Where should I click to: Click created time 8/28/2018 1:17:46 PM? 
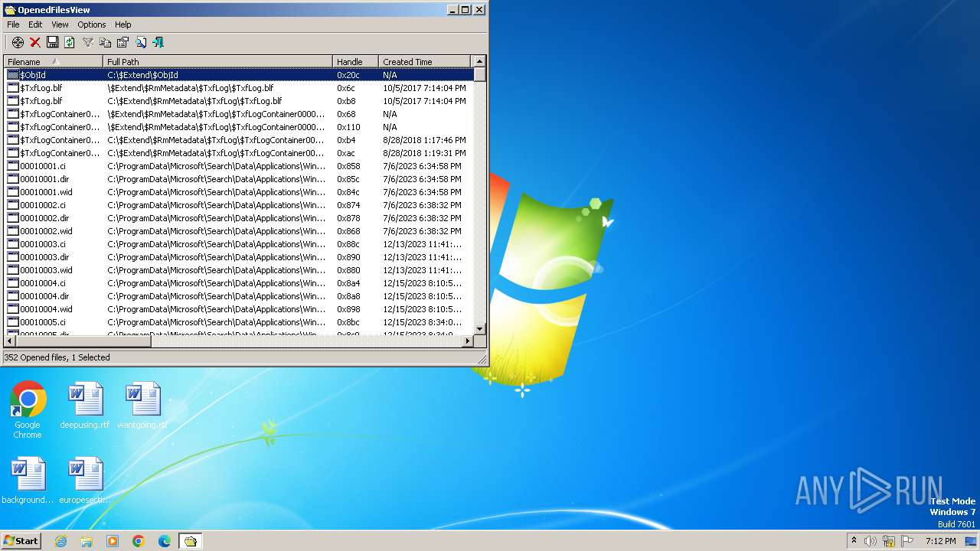pos(424,140)
